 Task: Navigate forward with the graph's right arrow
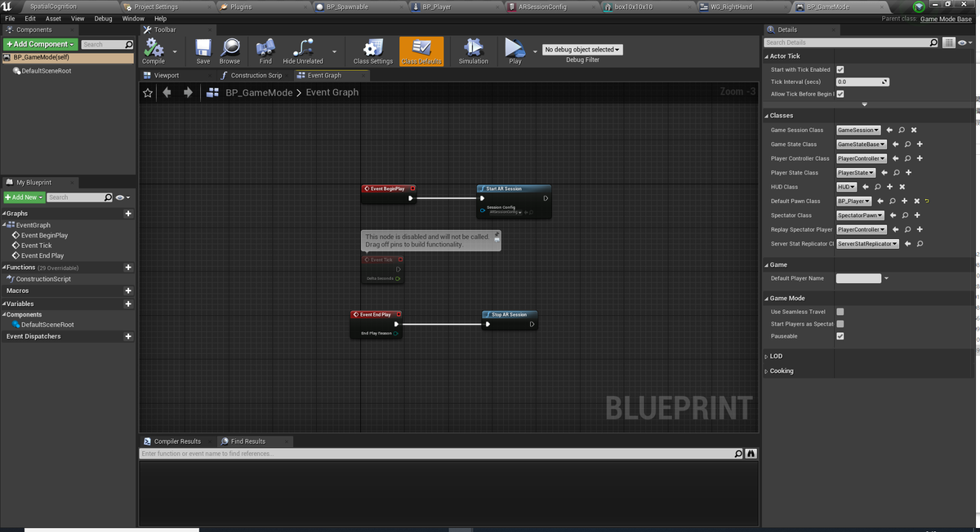tap(188, 92)
